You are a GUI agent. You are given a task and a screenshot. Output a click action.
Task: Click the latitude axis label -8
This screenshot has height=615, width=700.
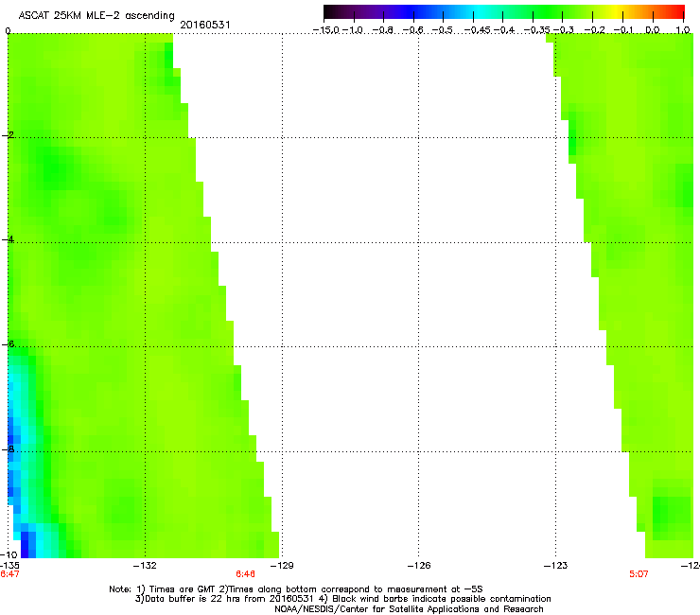(8, 449)
